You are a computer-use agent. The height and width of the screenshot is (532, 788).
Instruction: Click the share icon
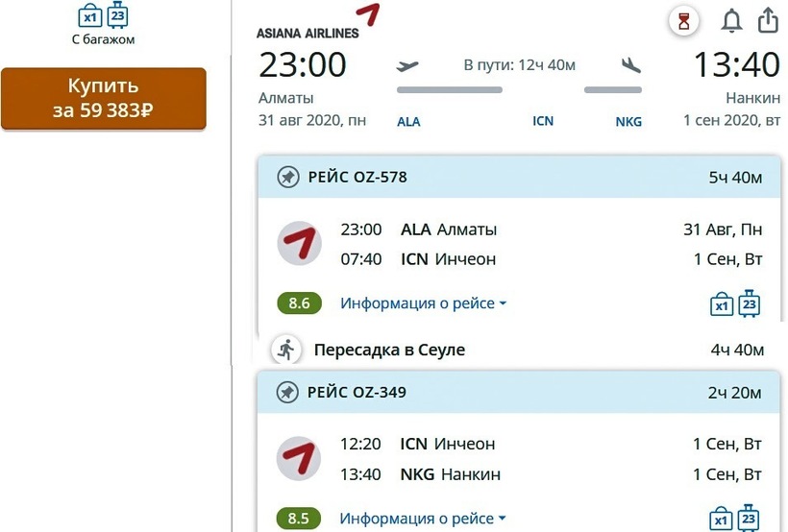pos(768,21)
